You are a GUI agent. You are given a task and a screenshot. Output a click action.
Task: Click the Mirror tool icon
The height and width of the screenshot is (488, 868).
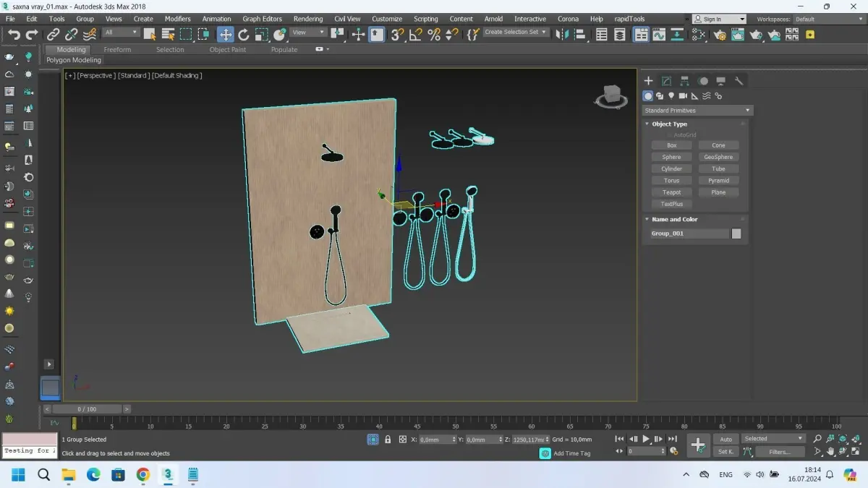tap(563, 34)
